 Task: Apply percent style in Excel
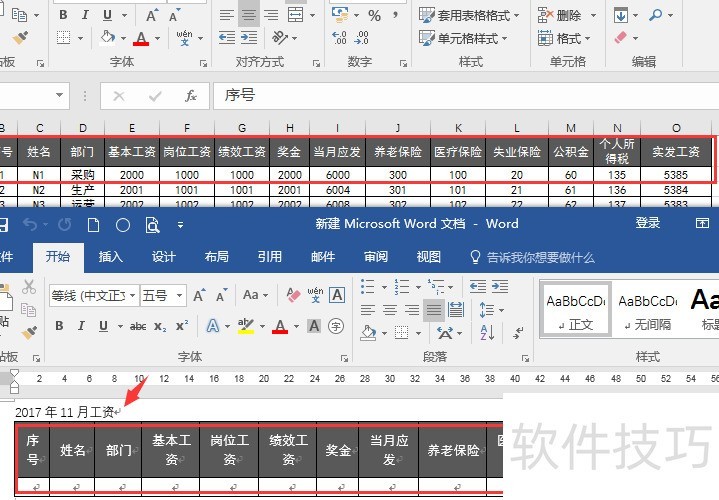click(x=374, y=16)
